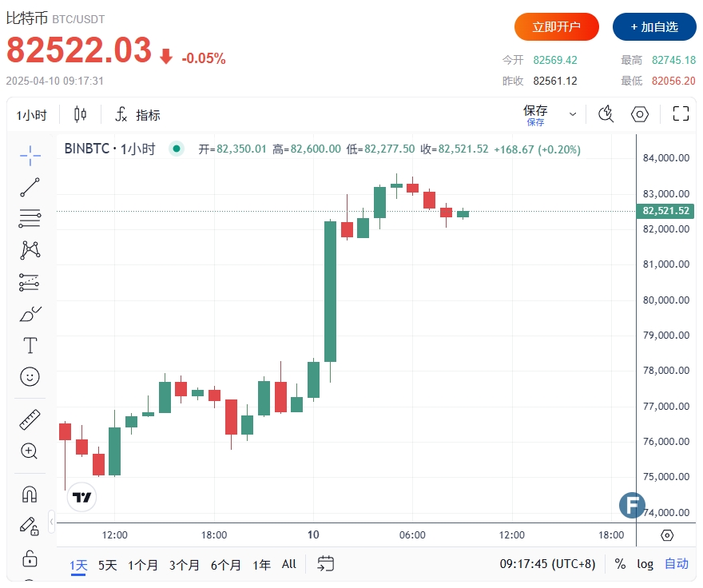Open the candlestick chart style menu
The height and width of the screenshot is (588, 703).
pyautogui.click(x=80, y=114)
